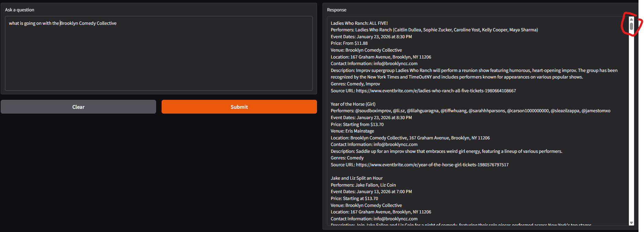This screenshot has height=232, width=644.
Task: Click 'Venue: Eris Mainstage' line
Action: coord(352,131)
